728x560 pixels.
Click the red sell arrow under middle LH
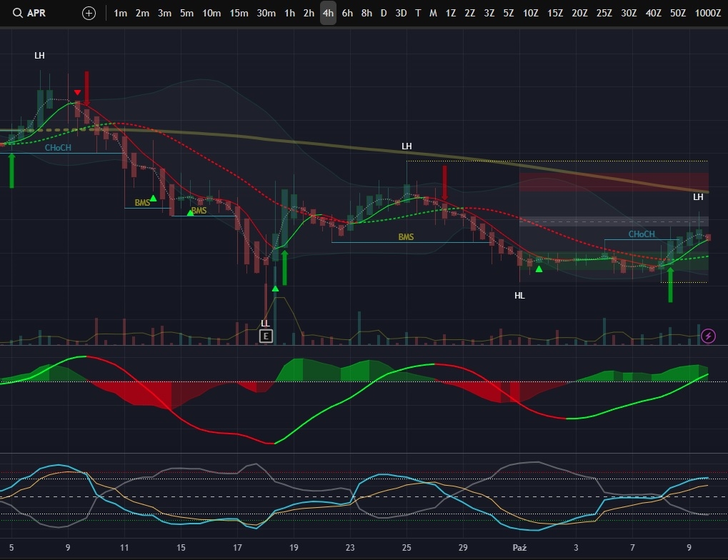pyautogui.click(x=444, y=183)
